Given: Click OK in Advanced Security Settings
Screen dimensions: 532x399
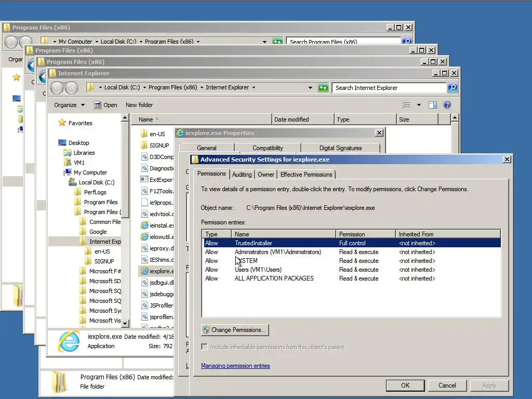Looking at the screenshot, I should (405, 385).
